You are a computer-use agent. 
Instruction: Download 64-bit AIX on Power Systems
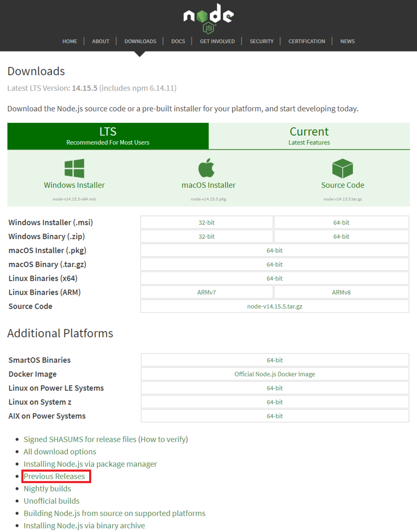[x=275, y=416]
